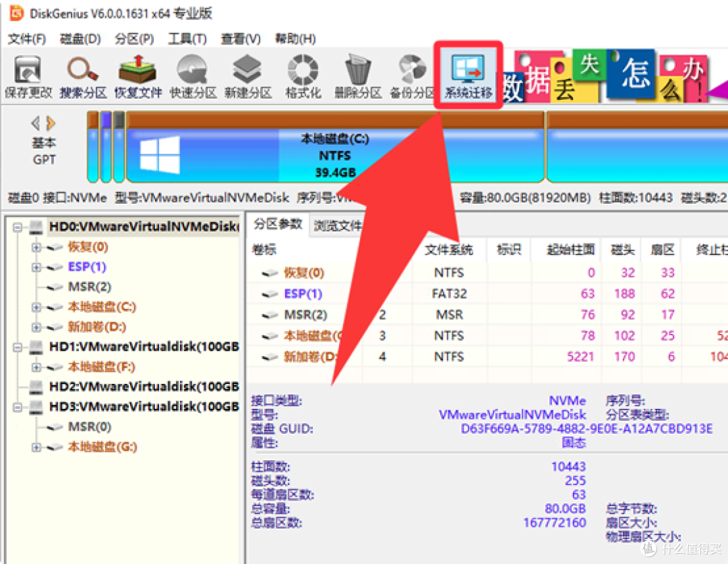Collapse the HD1 disk tree node
This screenshot has height=564, width=728.
(x=18, y=347)
